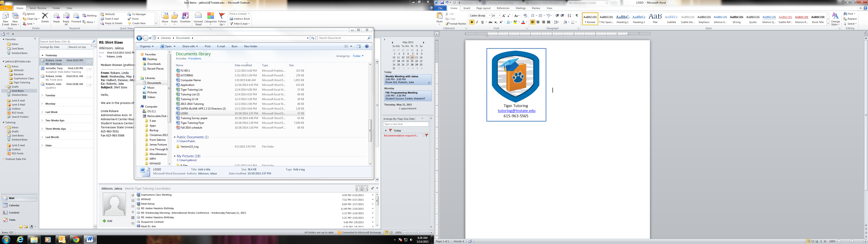The height and width of the screenshot is (244, 868).
Task: Open the Organize dropdown in Explorer
Action: [146, 47]
